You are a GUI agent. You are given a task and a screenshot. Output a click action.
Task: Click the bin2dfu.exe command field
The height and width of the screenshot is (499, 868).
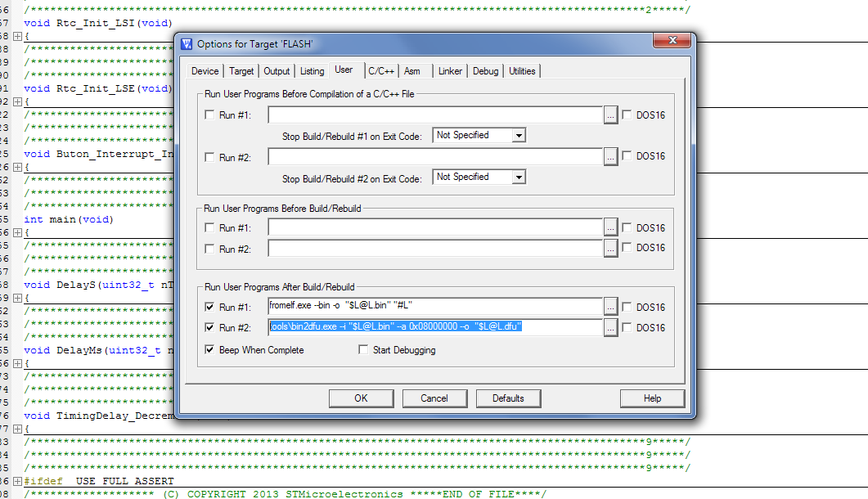(x=435, y=327)
